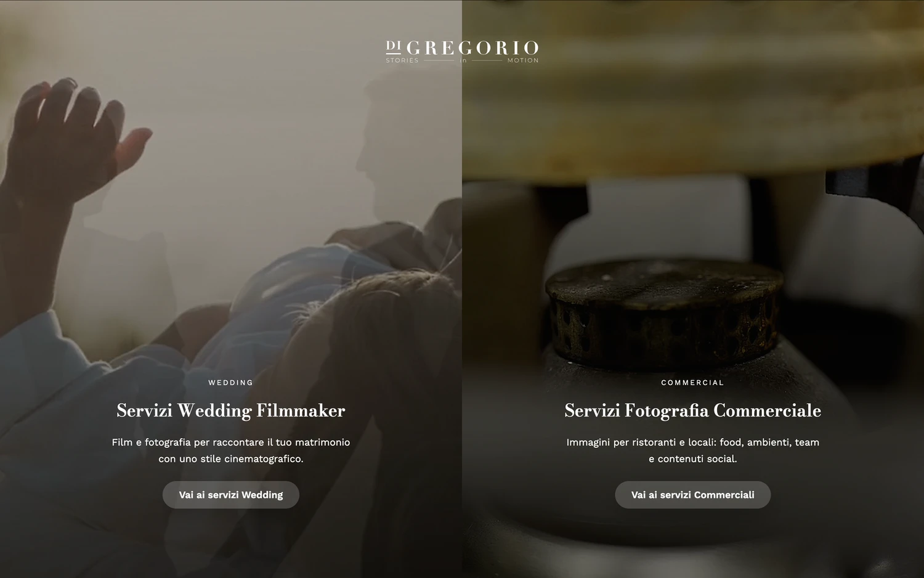Click the word "STORIES" in the logo tagline
The image size is (924, 578).
tap(402, 60)
